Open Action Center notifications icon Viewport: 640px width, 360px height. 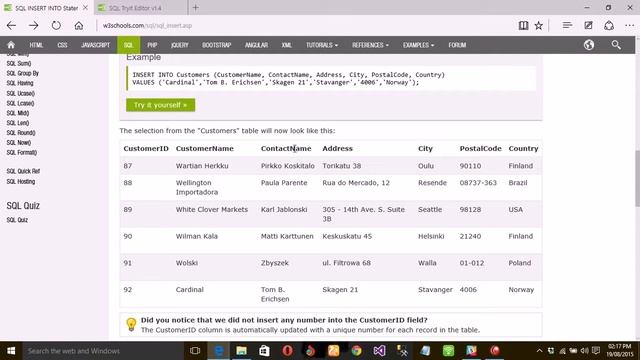[596, 351]
